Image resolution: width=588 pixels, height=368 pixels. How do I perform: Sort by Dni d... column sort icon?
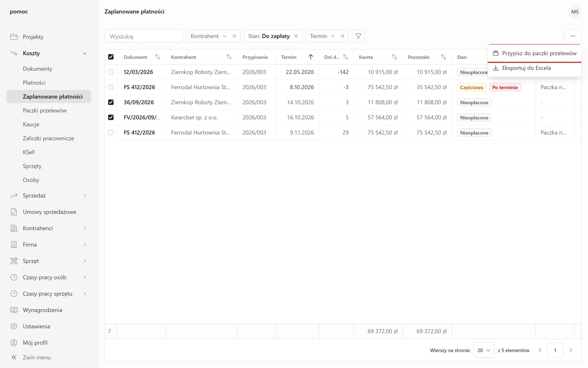[x=345, y=57]
